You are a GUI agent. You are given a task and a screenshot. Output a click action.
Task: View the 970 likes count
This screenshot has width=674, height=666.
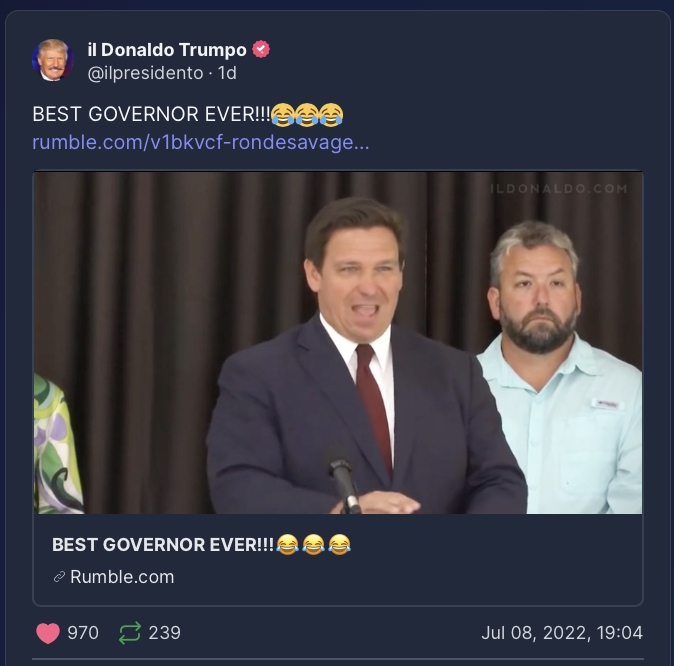pyautogui.click(x=83, y=633)
